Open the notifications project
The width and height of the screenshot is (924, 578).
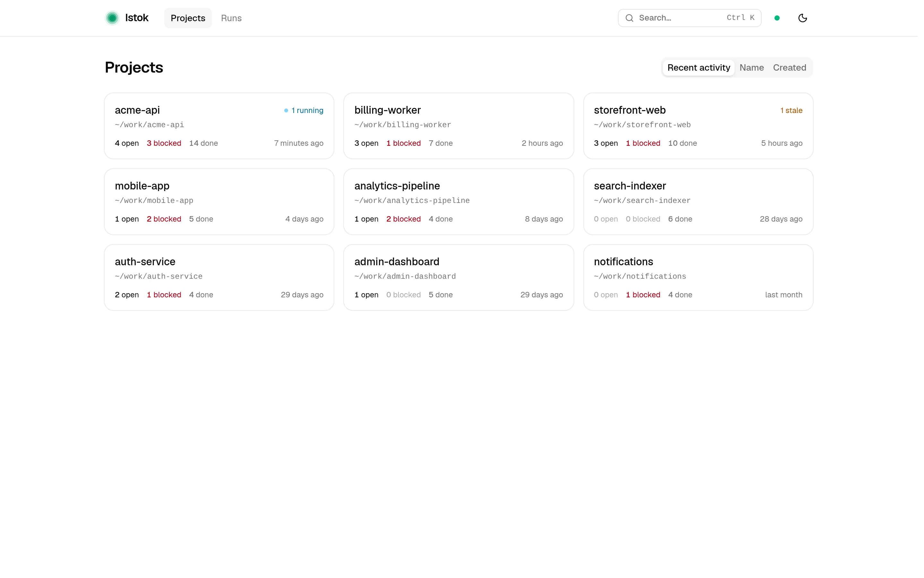click(698, 277)
